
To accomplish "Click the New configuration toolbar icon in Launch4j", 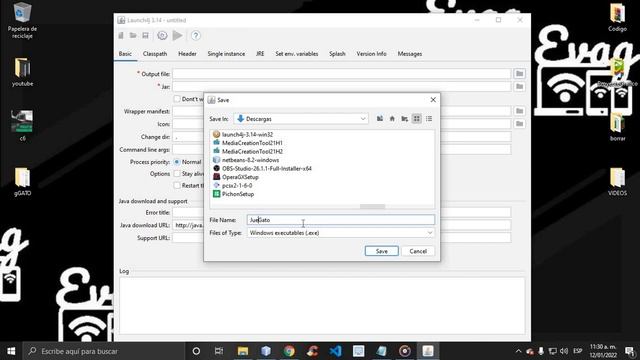I will [x=121, y=36].
